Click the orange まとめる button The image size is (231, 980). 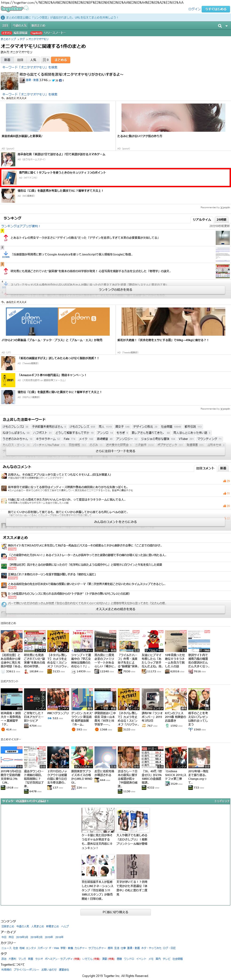point(60,60)
